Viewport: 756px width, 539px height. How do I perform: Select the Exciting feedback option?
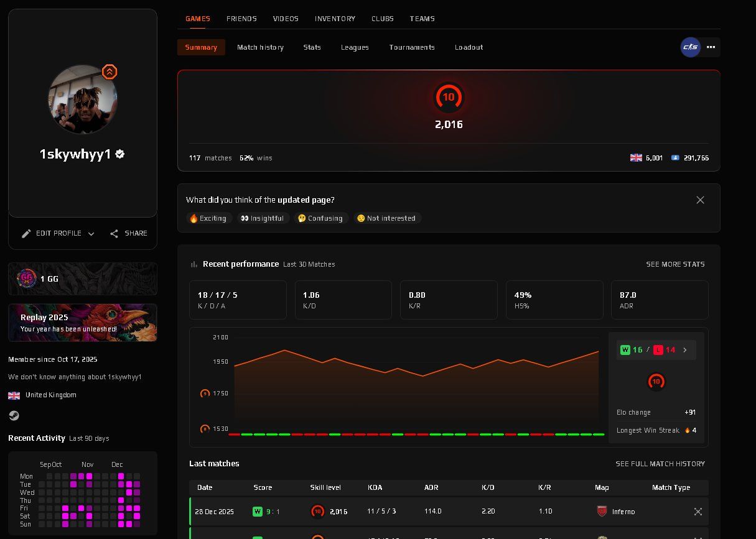pyautogui.click(x=208, y=218)
